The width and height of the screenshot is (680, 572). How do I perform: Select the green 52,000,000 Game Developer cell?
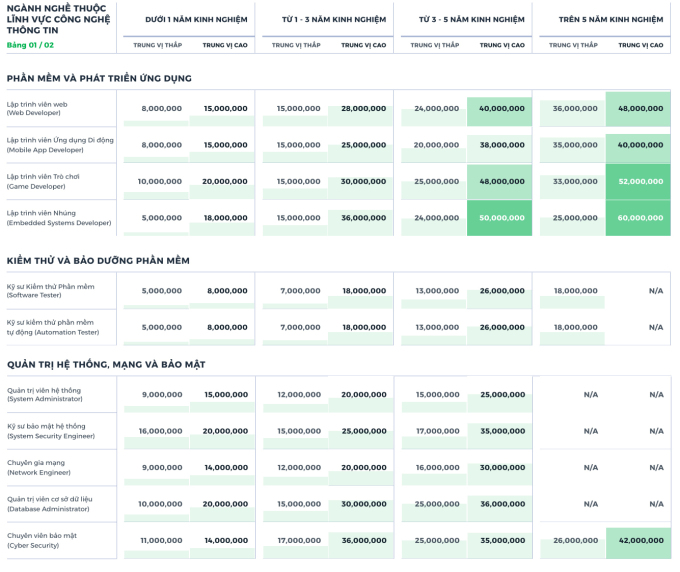tap(640, 181)
